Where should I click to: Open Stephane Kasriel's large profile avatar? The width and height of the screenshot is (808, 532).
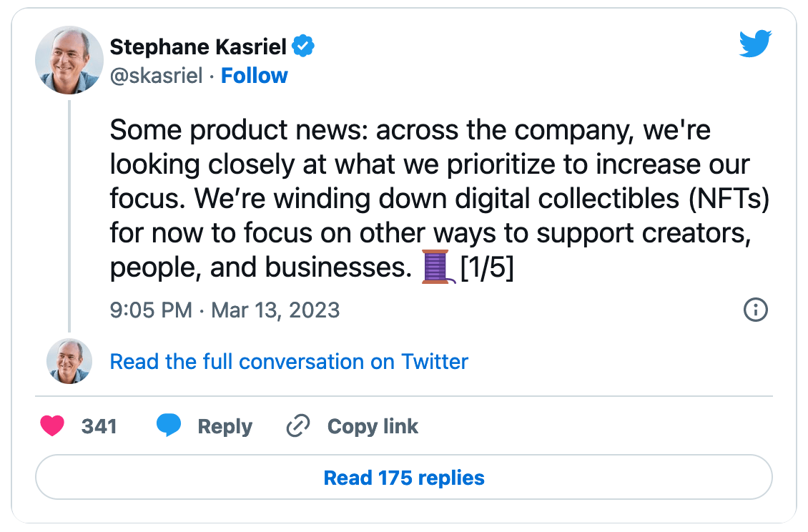click(69, 61)
